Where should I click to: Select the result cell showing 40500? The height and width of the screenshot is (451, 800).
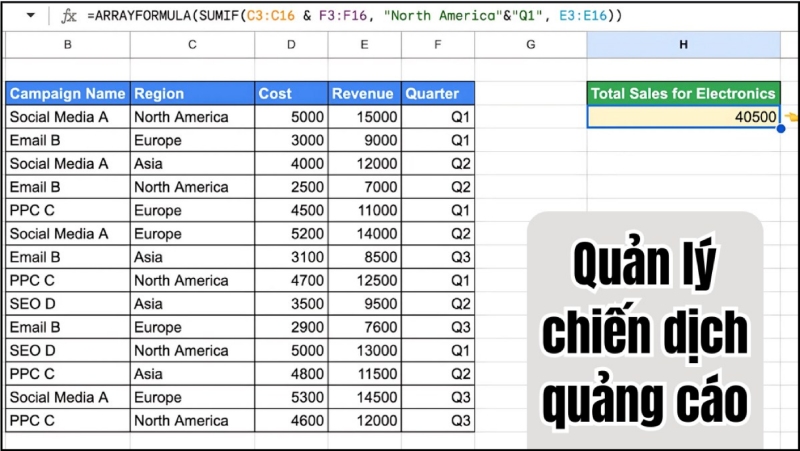click(x=684, y=117)
